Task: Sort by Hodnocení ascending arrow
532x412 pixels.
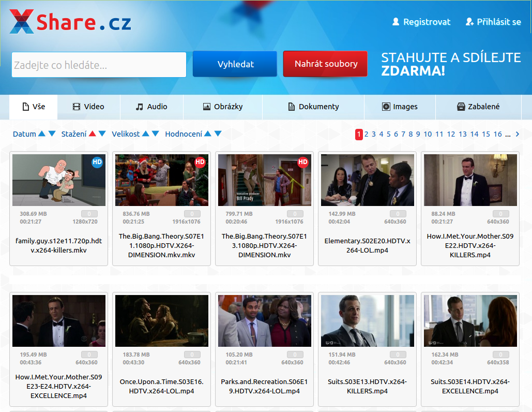Action: [x=208, y=134]
